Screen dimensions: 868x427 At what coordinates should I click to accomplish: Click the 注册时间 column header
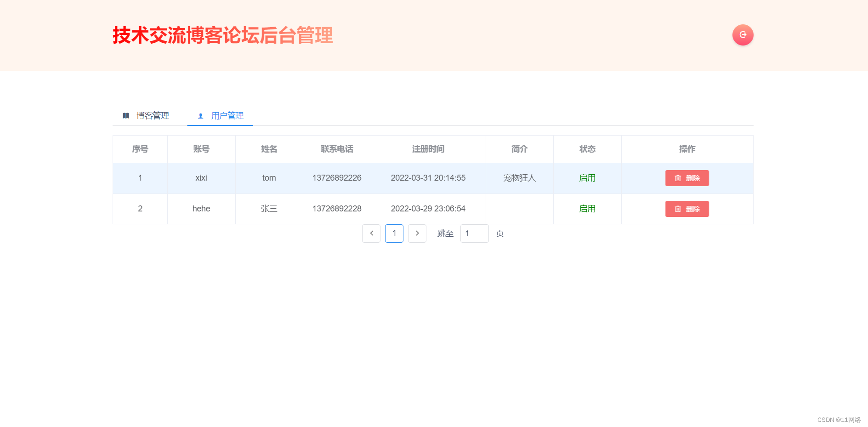428,149
